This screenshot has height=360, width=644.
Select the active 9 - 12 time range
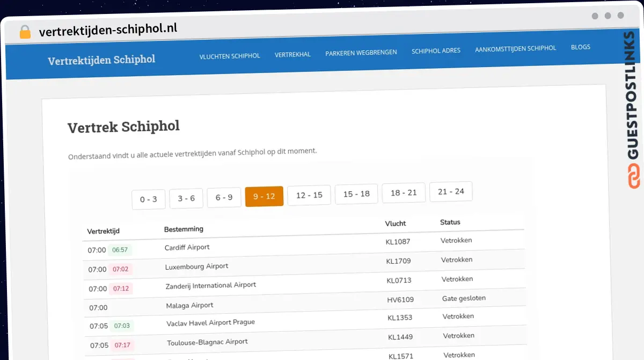(264, 196)
